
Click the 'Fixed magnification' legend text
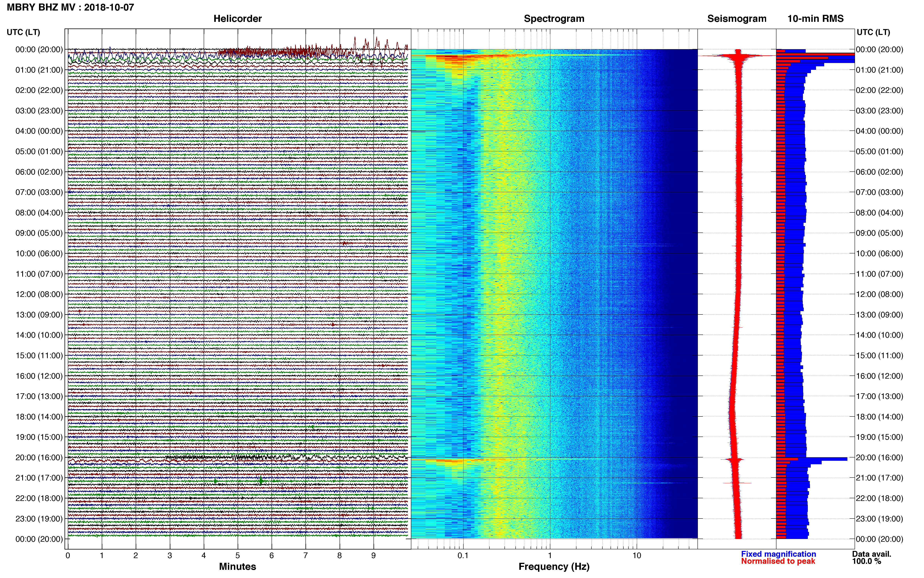tap(778, 554)
